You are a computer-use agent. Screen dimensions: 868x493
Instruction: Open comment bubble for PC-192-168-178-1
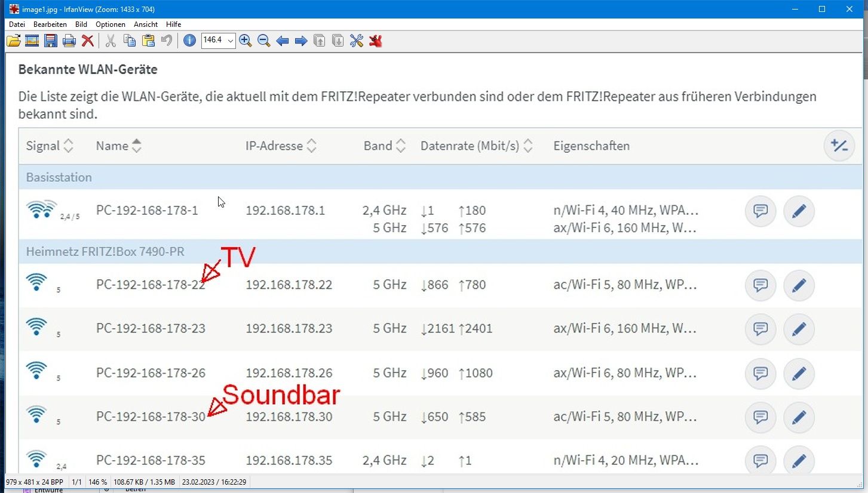tap(760, 211)
